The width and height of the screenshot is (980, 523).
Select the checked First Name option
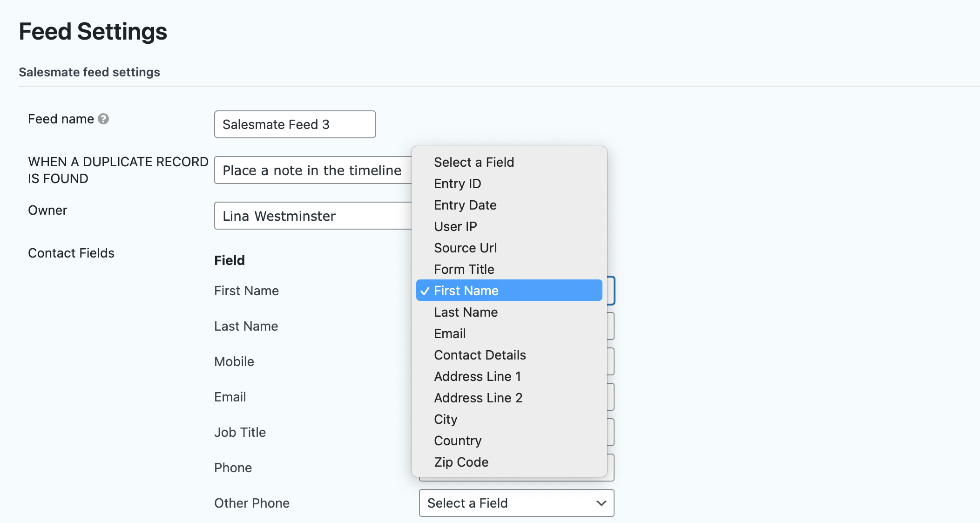tap(509, 291)
